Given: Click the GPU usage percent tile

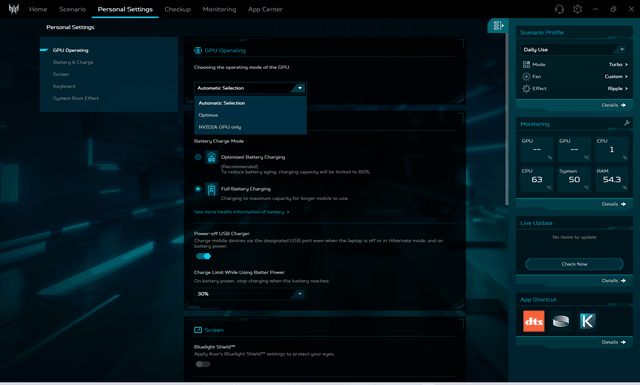Looking at the screenshot, I should [537, 149].
